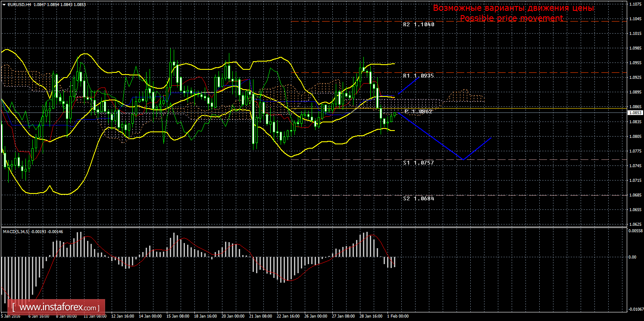The height and width of the screenshot is (321, 644).
Task: Click the blue forecast line's lowest point near S1
Action: click(463, 159)
